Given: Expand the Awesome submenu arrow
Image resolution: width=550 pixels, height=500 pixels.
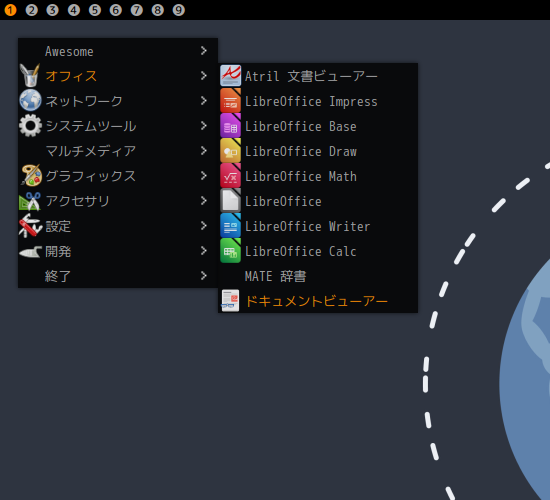Looking at the screenshot, I should pos(203,51).
